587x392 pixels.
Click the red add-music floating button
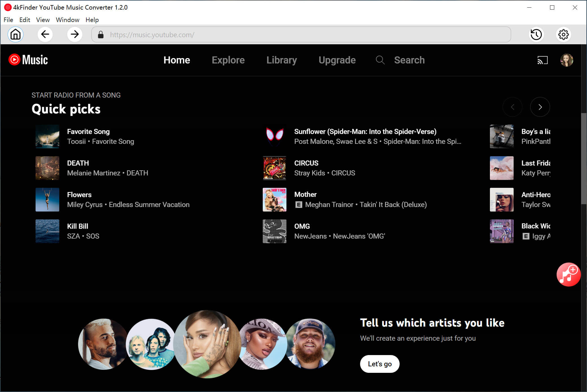pos(568,275)
